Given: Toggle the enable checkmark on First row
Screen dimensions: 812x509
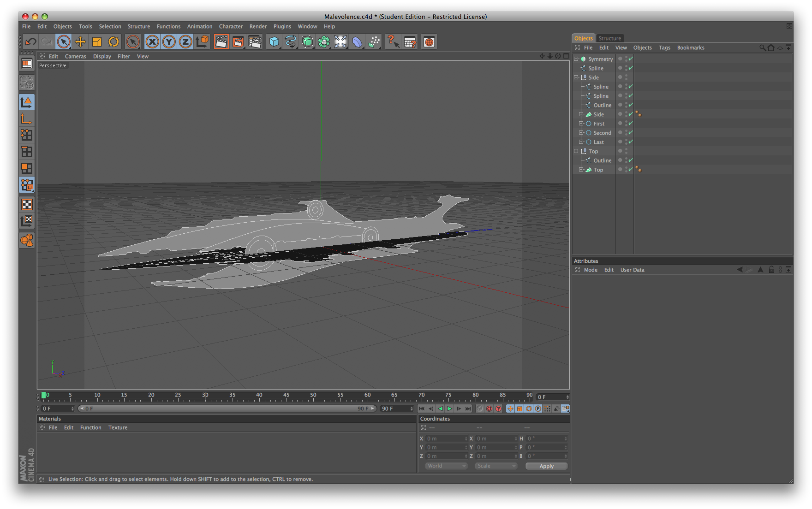Looking at the screenshot, I should pyautogui.click(x=631, y=124).
